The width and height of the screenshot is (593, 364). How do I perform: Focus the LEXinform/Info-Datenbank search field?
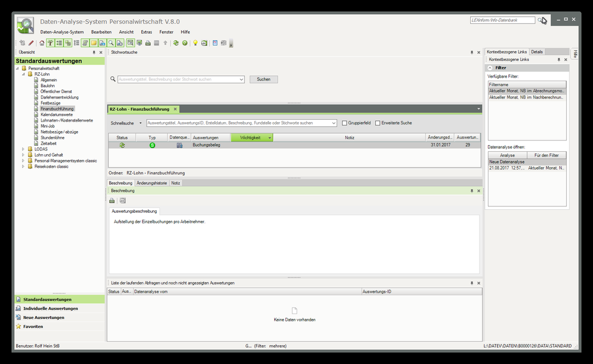point(503,20)
